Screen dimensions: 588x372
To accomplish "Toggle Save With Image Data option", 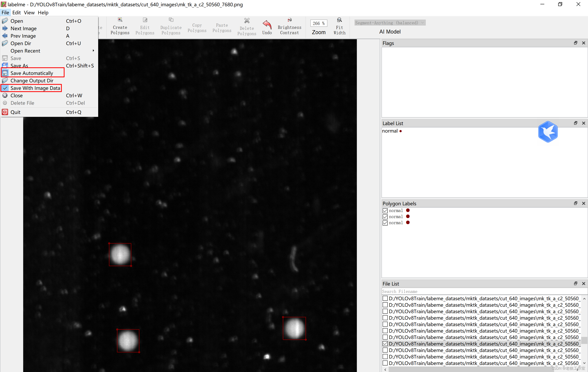I will tap(35, 88).
